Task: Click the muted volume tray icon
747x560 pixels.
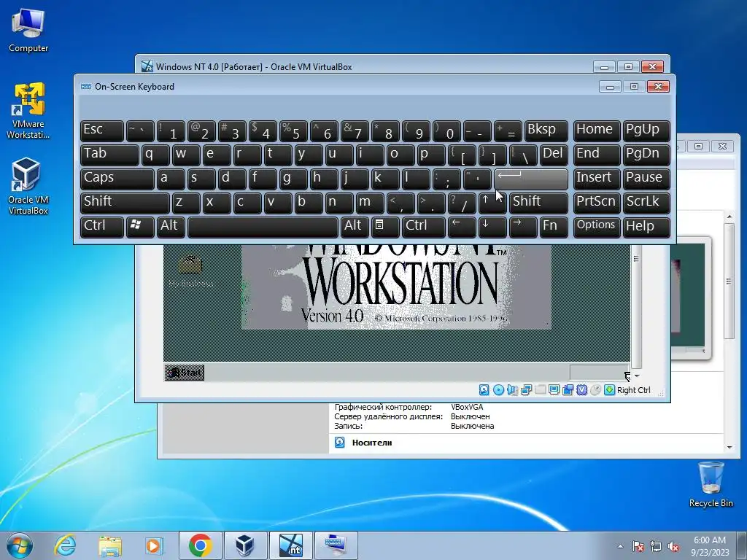Action: (x=673, y=546)
